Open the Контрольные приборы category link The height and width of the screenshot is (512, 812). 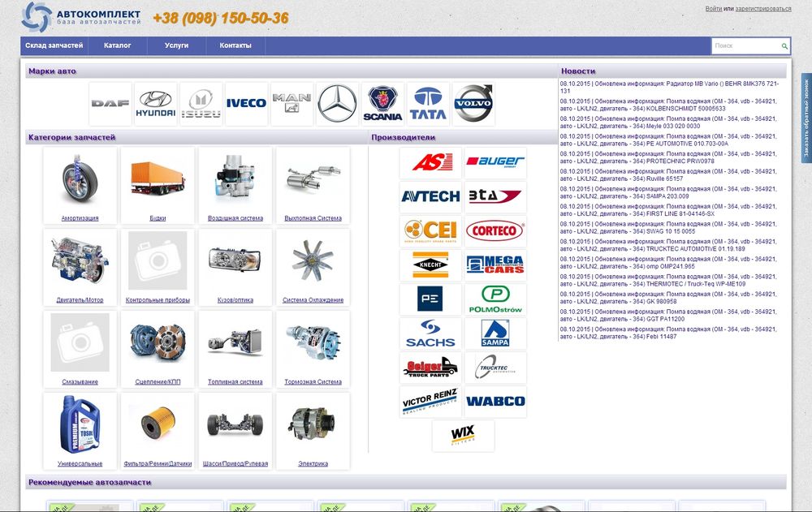pyautogui.click(x=158, y=300)
